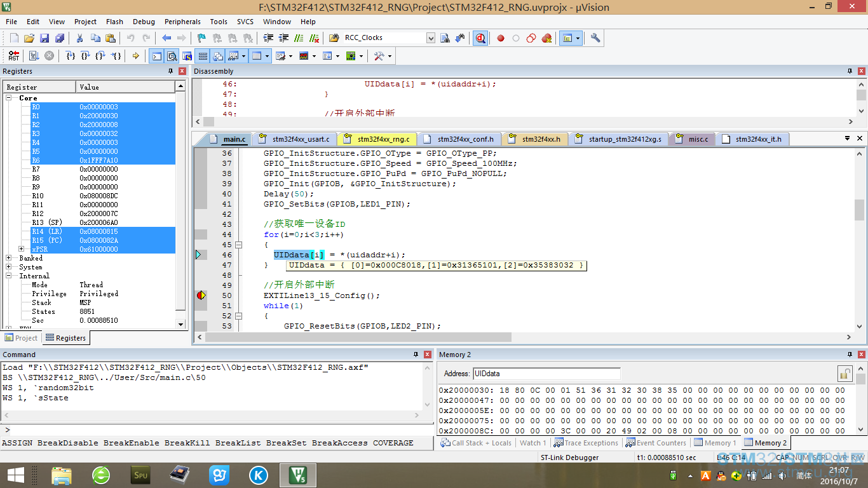The width and height of the screenshot is (868, 488).
Task: Toggle the Call Stack window button
Action: pos(217,56)
